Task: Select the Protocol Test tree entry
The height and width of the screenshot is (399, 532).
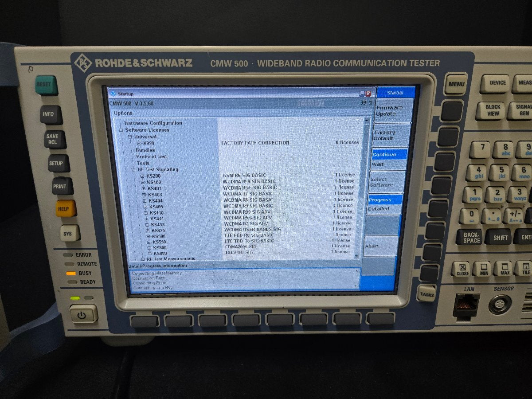Action: click(x=152, y=156)
